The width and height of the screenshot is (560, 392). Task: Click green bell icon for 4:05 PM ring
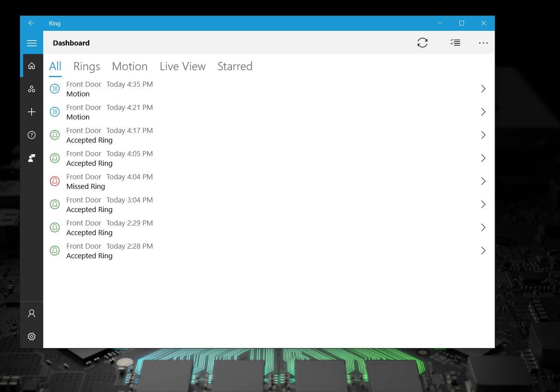click(x=55, y=158)
